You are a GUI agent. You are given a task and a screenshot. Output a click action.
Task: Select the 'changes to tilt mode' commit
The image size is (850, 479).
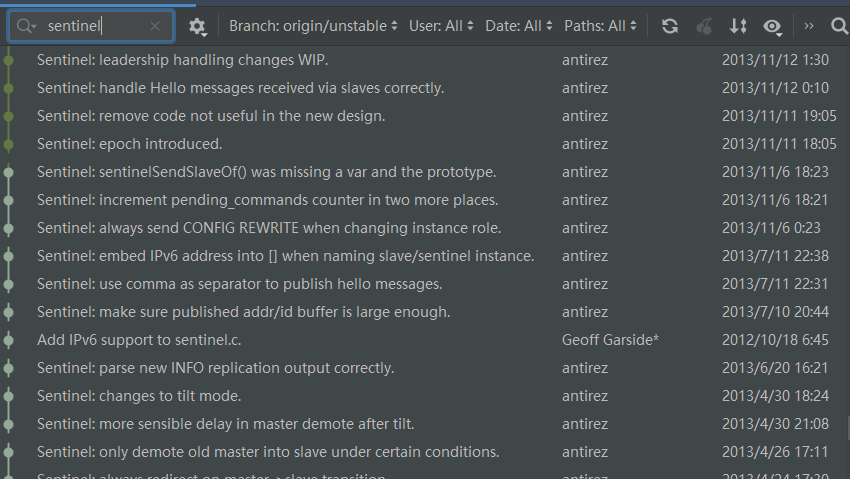coord(139,396)
